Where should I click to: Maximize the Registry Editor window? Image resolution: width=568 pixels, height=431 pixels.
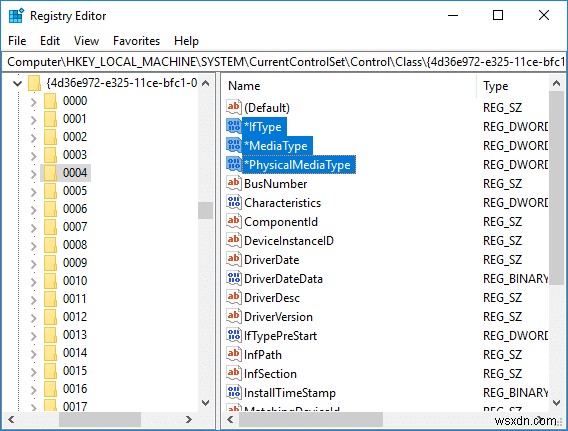tap(498, 15)
